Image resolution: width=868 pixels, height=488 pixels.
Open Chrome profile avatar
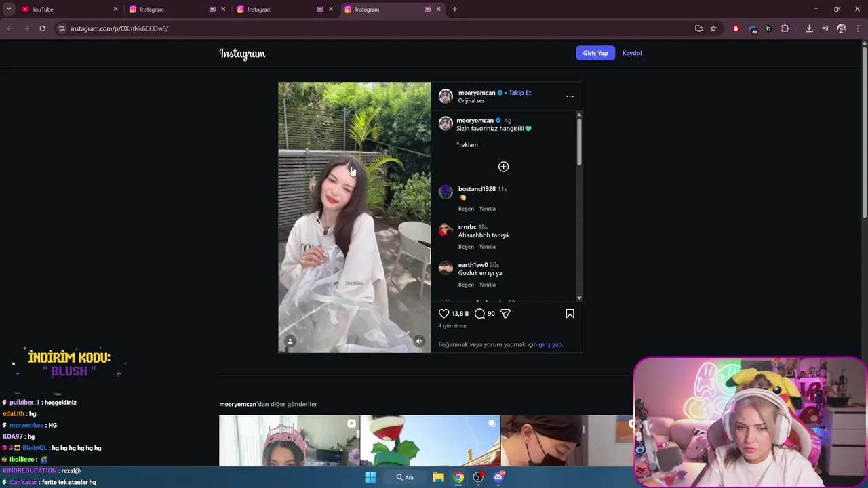tap(842, 28)
